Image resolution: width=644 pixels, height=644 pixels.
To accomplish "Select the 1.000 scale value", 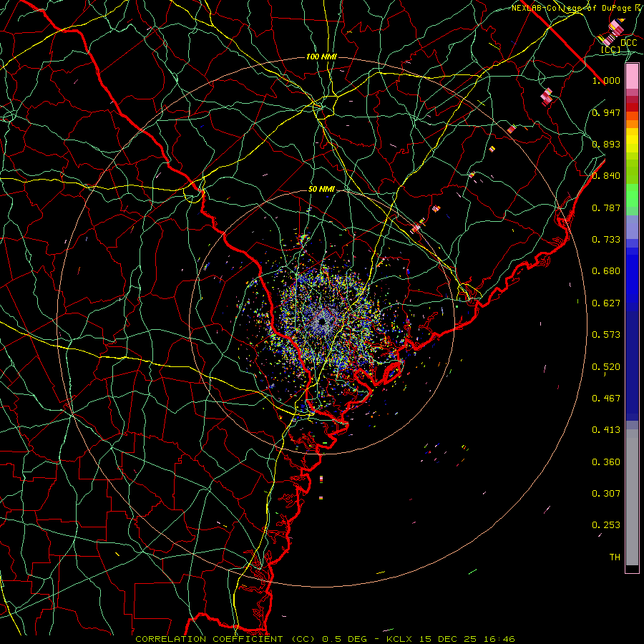I will (x=606, y=80).
